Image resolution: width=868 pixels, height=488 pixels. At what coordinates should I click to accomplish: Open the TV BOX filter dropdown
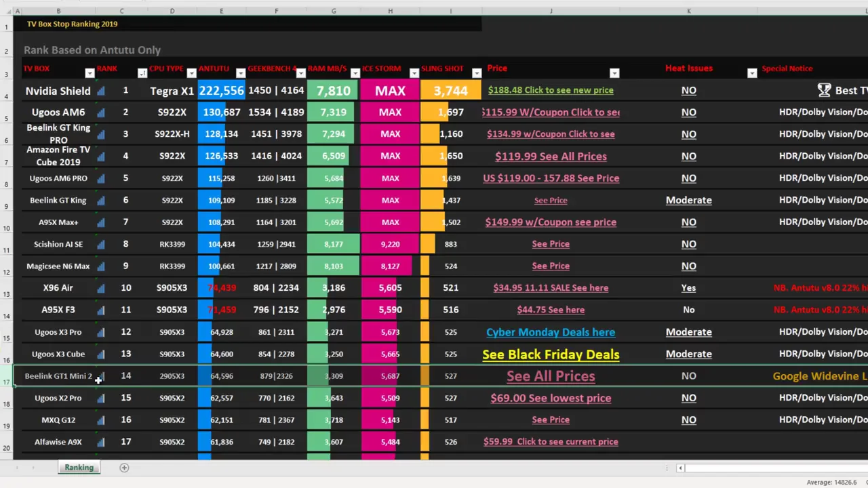[90, 73]
